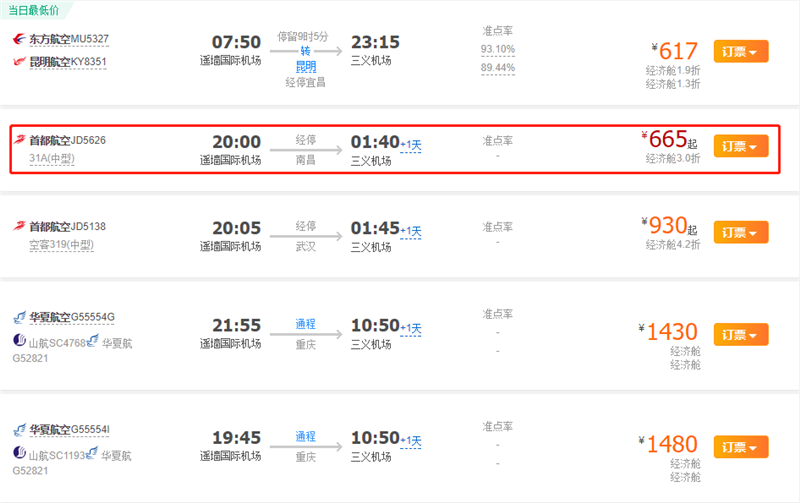Click Capital Airlines logo beside JD5138
This screenshot has width=800, height=503.
19,226
